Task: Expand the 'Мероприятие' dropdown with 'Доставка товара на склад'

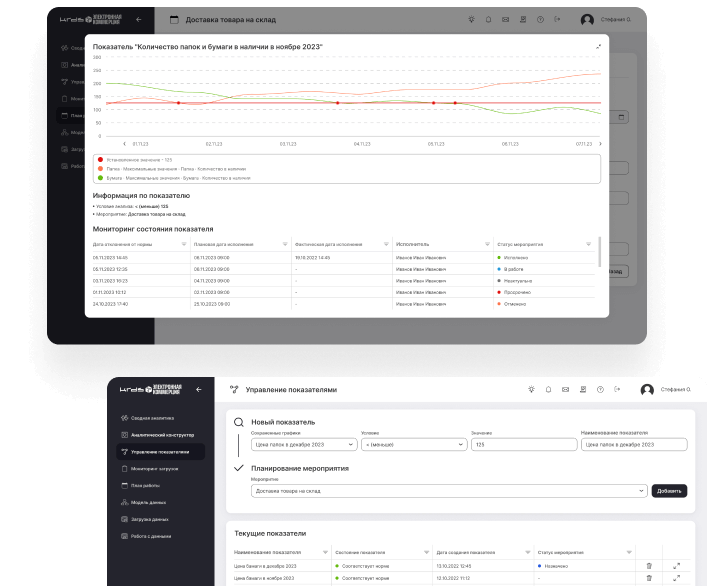Action: (448, 491)
